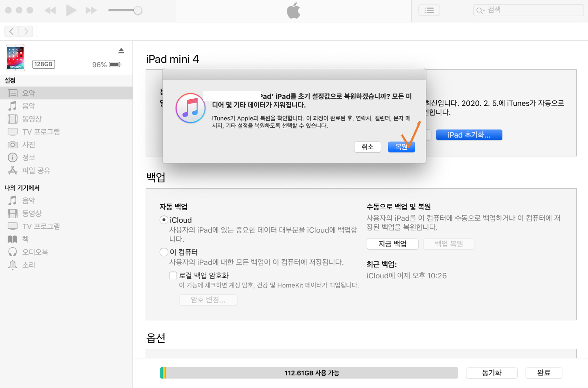The height and width of the screenshot is (388, 588).
Task: Go forward with the right arrow
Action: click(x=26, y=31)
